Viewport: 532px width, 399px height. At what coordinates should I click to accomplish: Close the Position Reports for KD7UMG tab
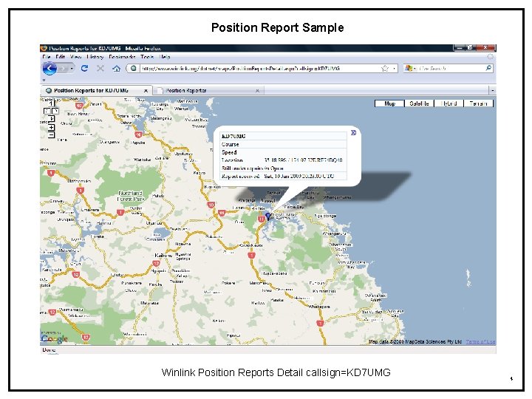tap(146, 91)
